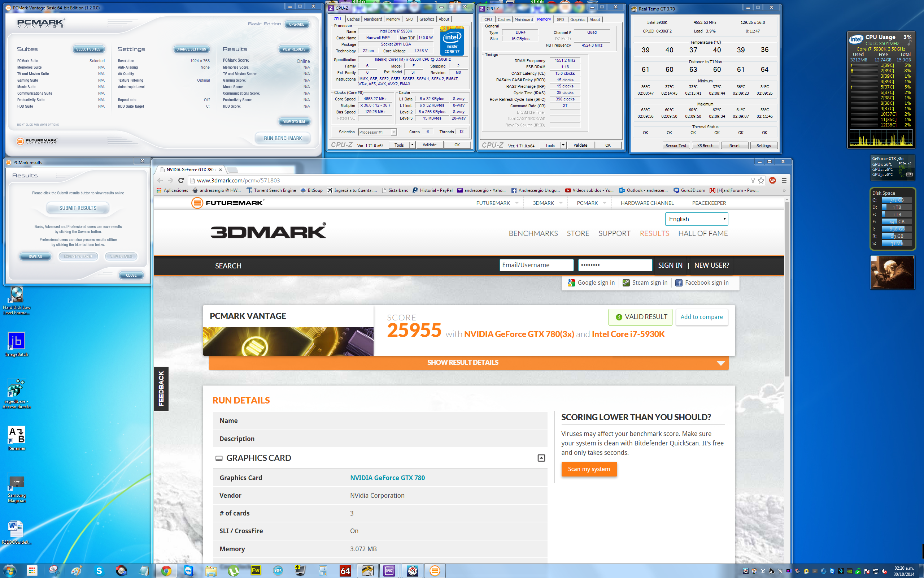
Task: Click the VIEW SYSTEM button
Action: [x=294, y=122]
